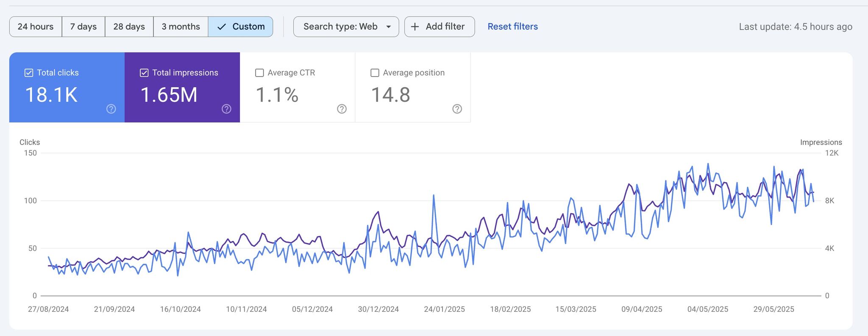Image resolution: width=868 pixels, height=336 pixels.
Task: Select the 24 hours date range
Action: point(36,27)
